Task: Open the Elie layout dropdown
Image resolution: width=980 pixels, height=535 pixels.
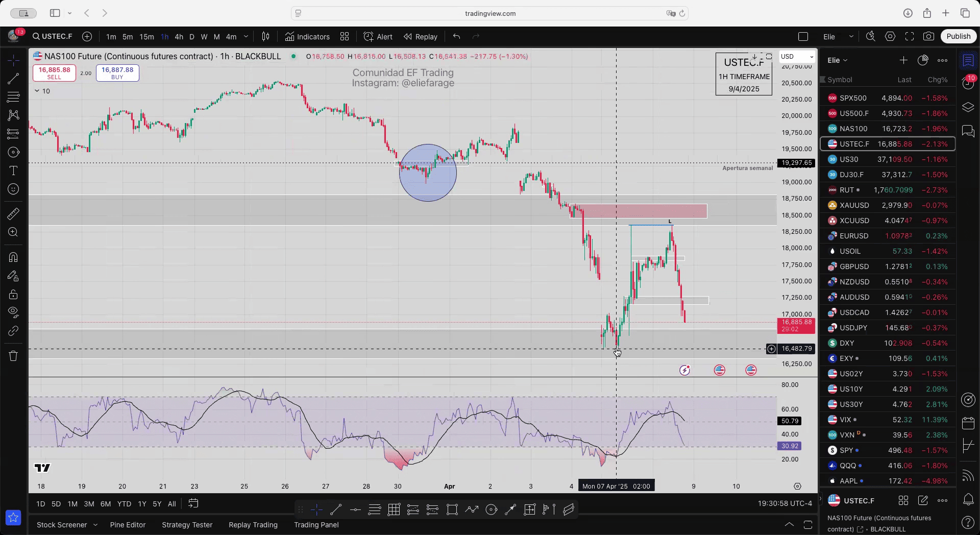Action: pyautogui.click(x=838, y=37)
